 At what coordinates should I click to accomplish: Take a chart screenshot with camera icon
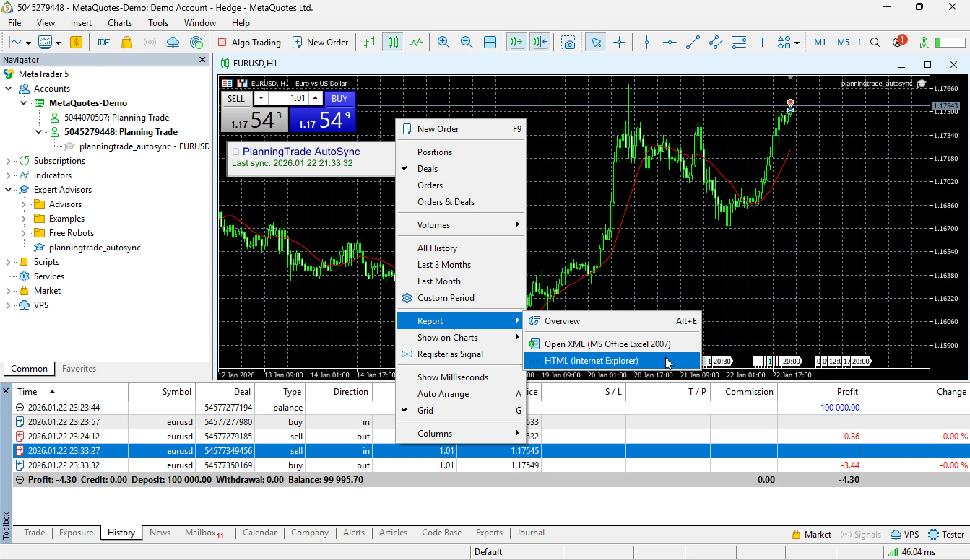click(568, 42)
